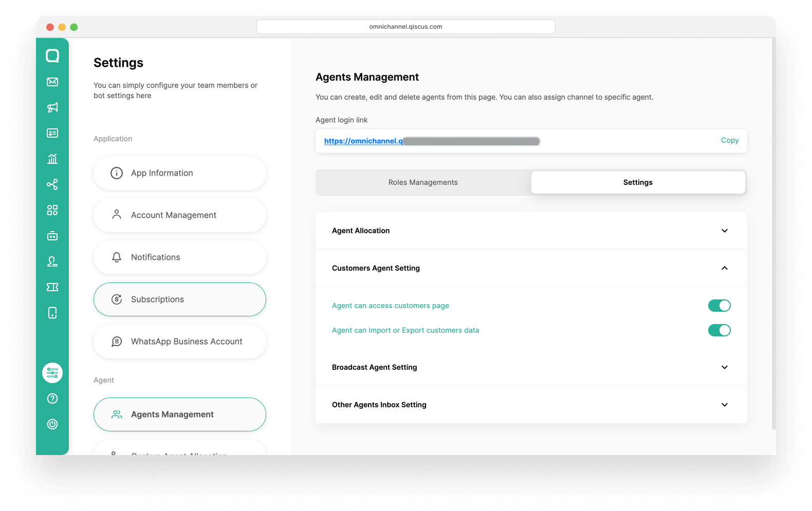812x511 pixels.
Task: Select the Settings tab
Action: point(638,182)
